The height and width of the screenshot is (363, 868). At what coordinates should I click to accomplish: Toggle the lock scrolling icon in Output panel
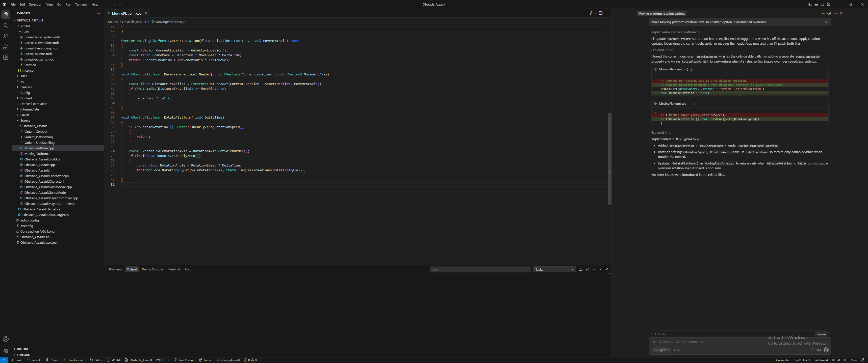click(588, 269)
